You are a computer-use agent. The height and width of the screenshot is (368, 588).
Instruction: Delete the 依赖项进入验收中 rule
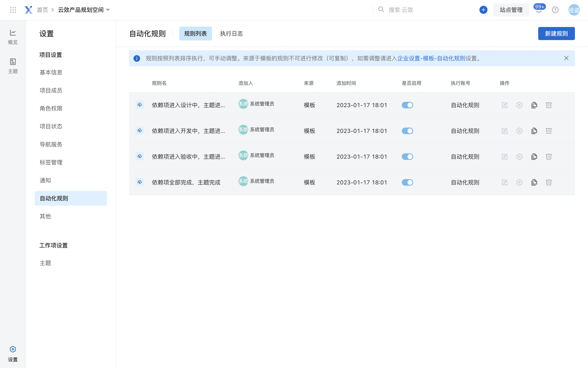549,157
